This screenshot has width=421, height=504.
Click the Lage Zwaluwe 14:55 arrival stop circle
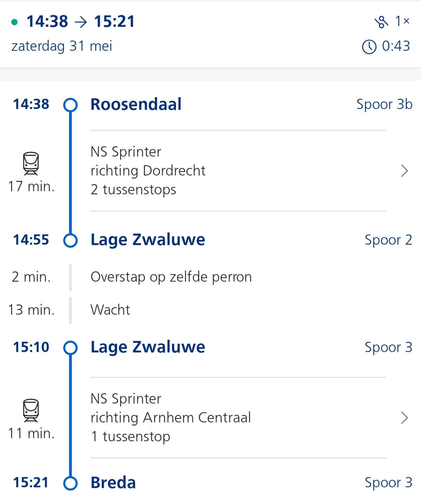coord(70,240)
